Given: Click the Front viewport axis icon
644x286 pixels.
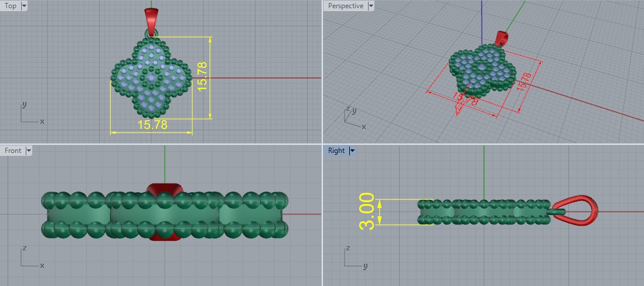Looking at the screenshot, I should coord(32,257).
